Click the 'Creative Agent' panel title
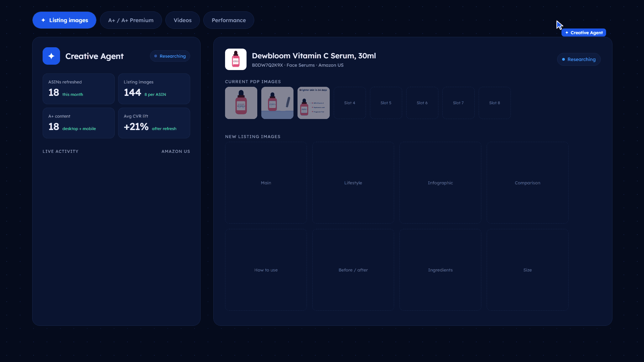 click(94, 56)
